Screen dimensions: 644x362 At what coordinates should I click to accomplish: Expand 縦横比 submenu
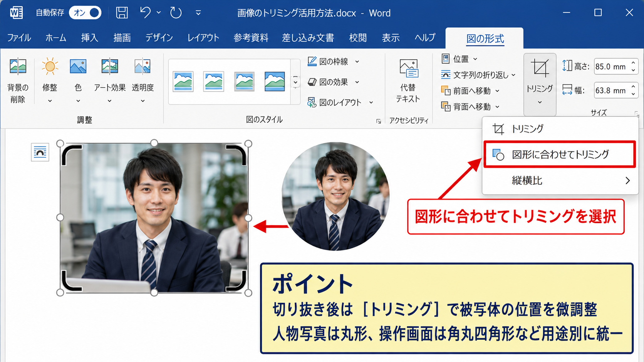560,180
